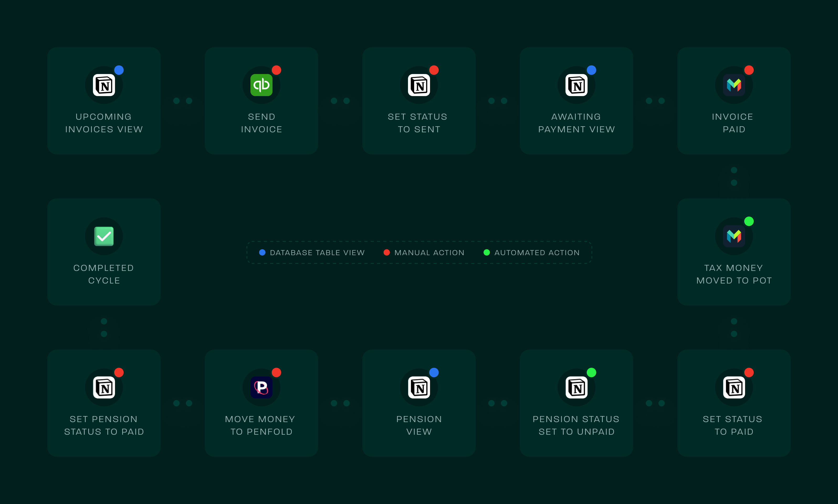Click Monzo icon in Tax Money Moved card
838x504 pixels.
[x=734, y=236]
